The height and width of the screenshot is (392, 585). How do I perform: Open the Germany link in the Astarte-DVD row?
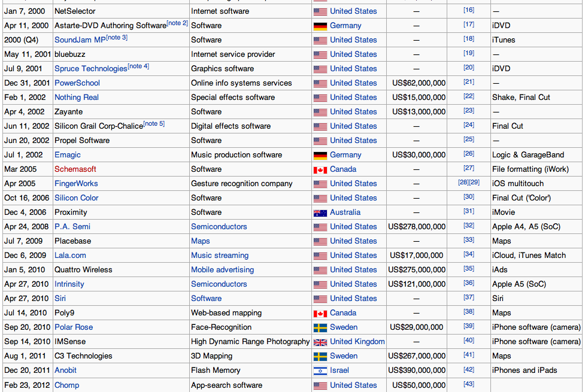point(345,25)
